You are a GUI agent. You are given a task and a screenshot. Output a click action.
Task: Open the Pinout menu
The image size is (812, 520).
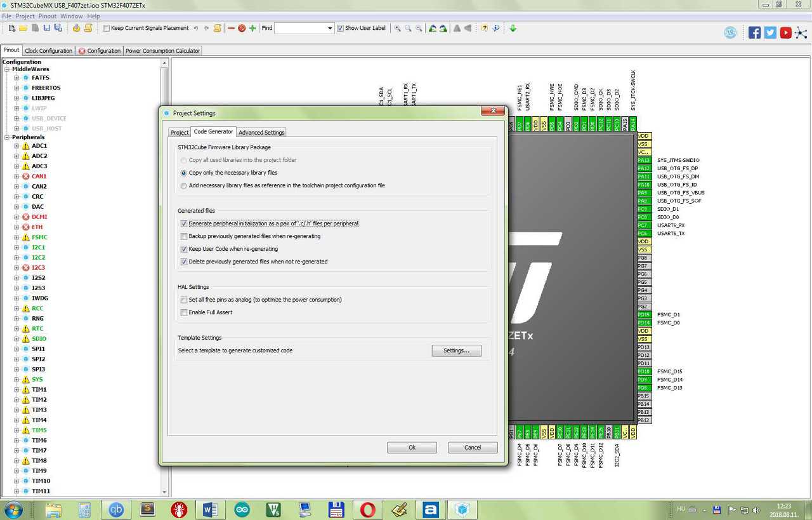coord(48,16)
